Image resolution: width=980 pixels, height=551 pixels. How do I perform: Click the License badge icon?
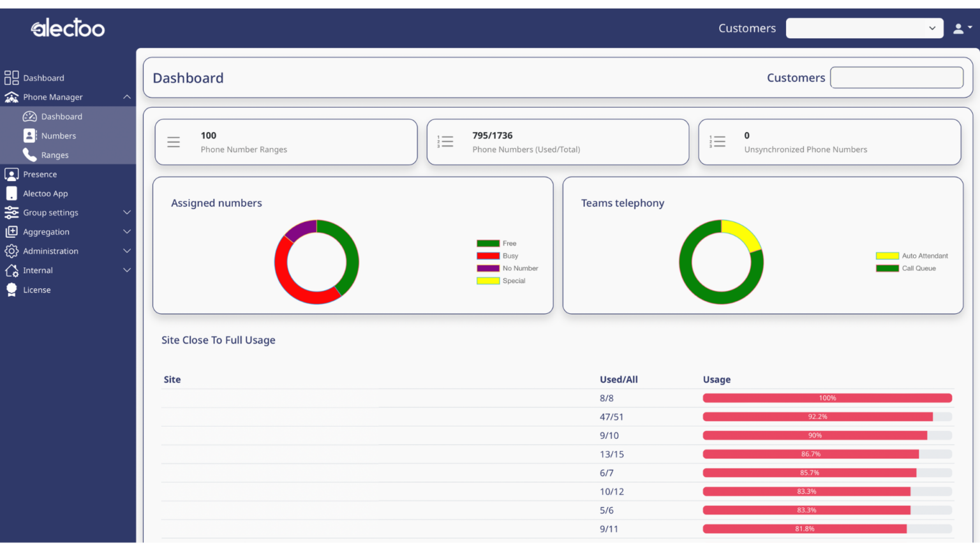[11, 290]
